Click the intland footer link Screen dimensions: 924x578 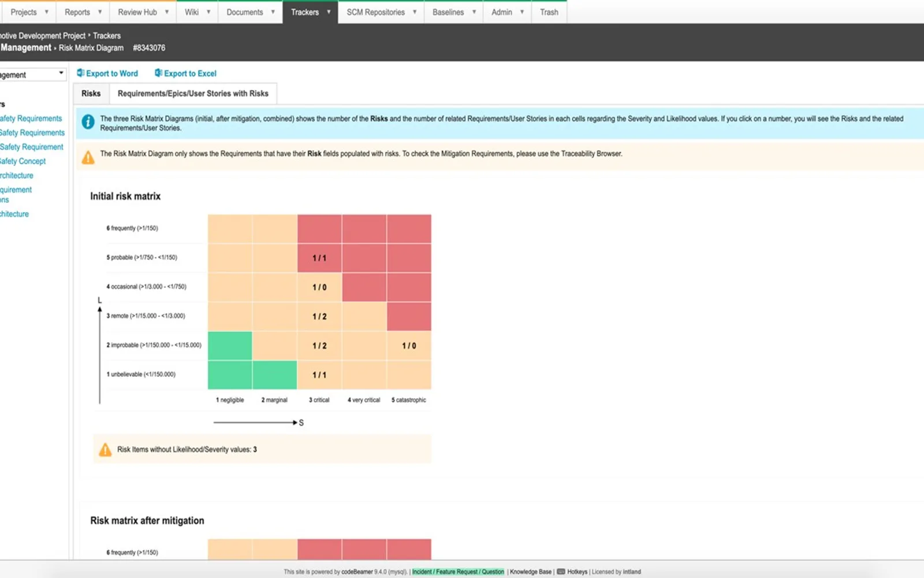tap(632, 572)
